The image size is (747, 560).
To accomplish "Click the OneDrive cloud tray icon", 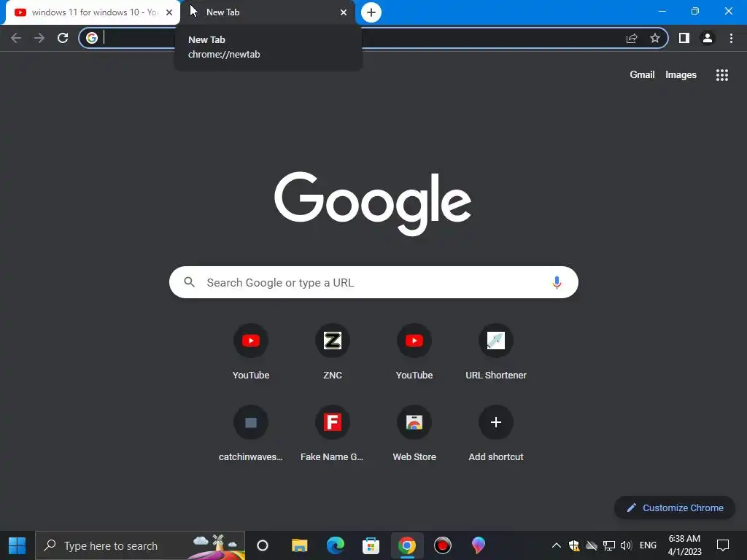I will pos(591,545).
